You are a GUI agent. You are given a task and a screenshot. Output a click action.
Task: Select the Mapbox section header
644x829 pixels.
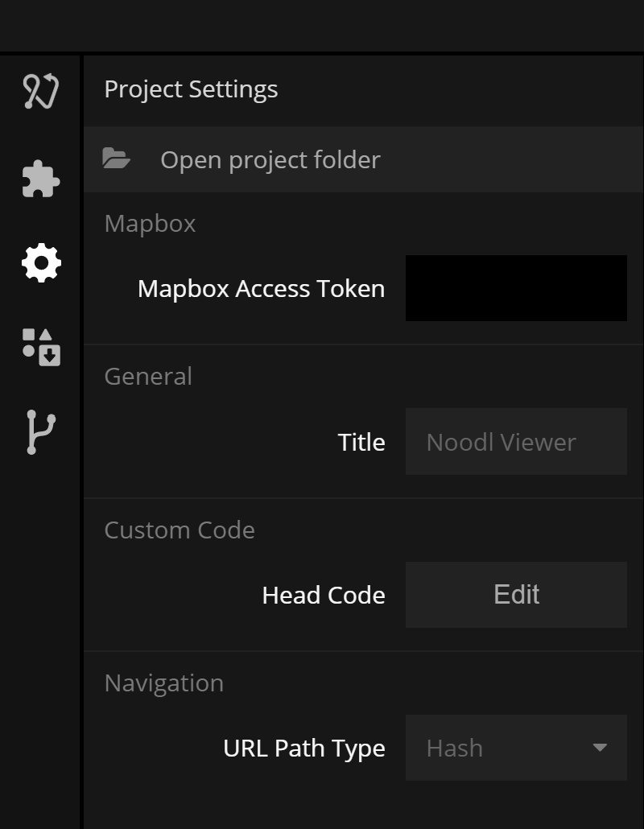pos(151,224)
